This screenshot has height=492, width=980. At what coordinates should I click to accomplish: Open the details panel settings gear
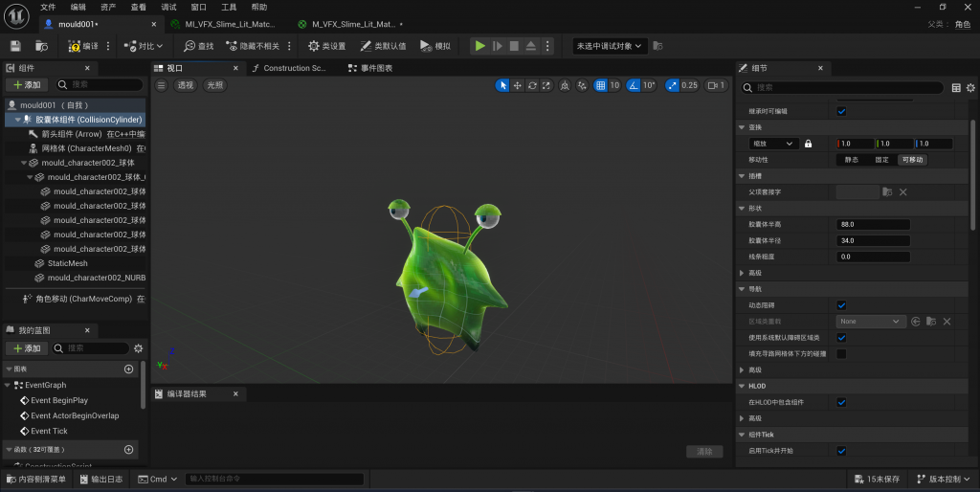pyautogui.click(x=971, y=88)
